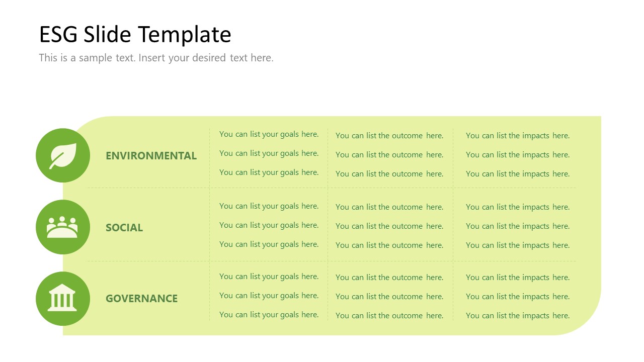The height and width of the screenshot is (362, 644).
Task: Select last impacts line in Governance row
Action: tap(518, 316)
